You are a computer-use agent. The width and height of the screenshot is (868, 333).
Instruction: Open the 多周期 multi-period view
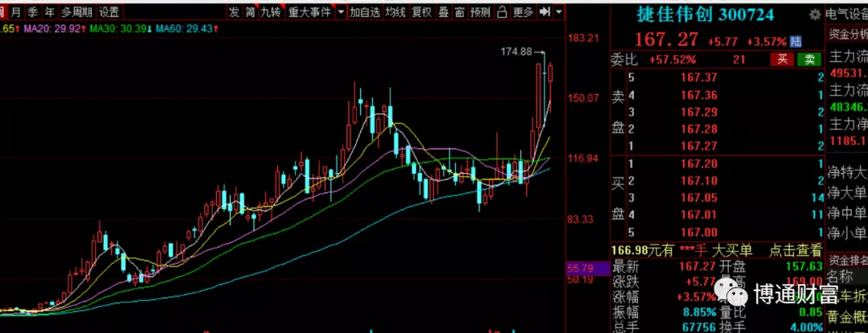[x=77, y=11]
